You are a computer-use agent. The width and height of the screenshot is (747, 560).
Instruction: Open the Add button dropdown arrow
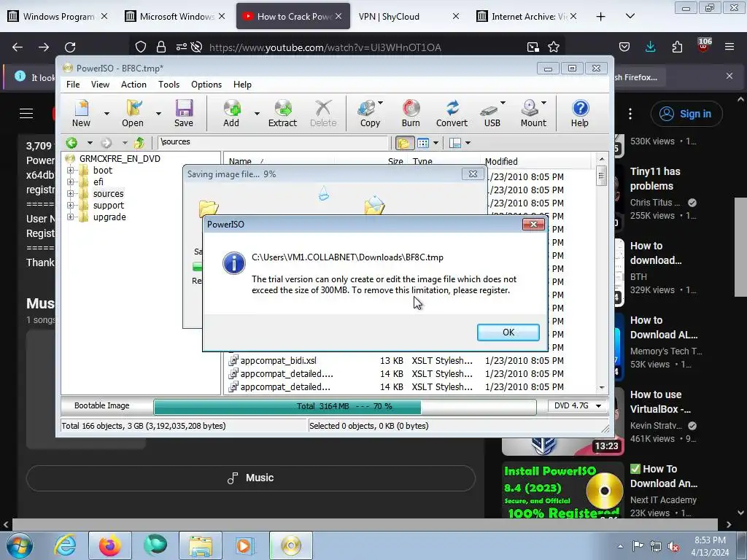coord(257,113)
